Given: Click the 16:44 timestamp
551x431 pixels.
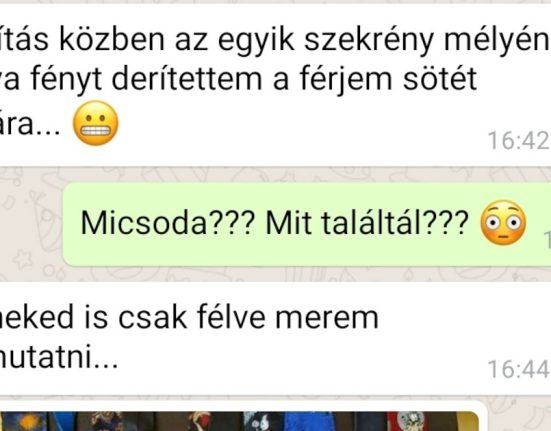Looking at the screenshot, I should coord(519,369).
